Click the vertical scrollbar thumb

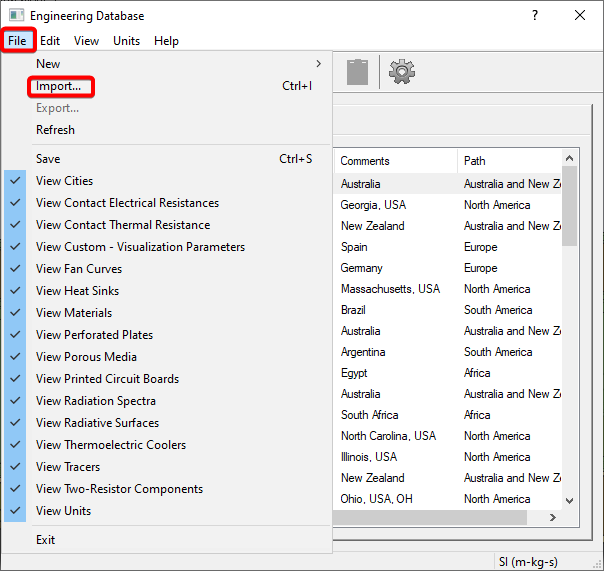coord(569,206)
